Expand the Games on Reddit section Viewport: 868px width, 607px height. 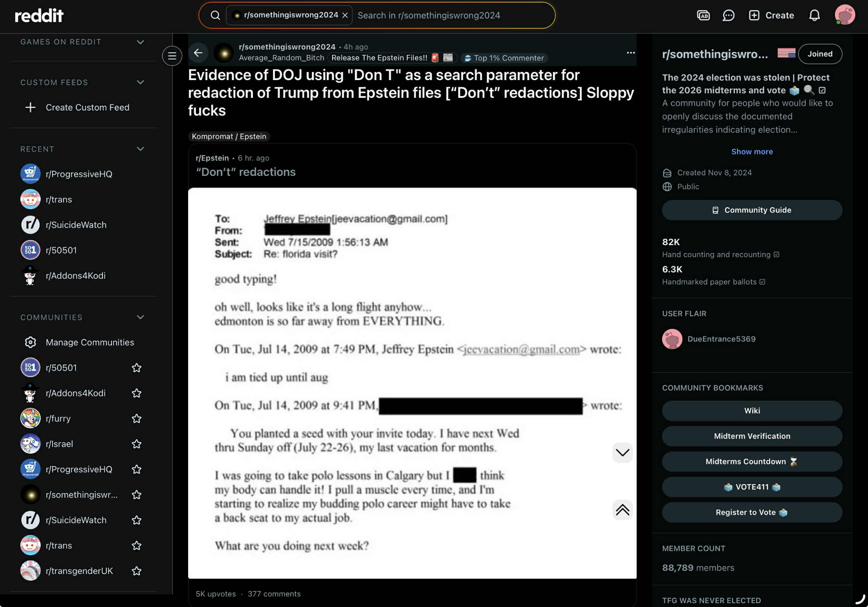point(140,42)
